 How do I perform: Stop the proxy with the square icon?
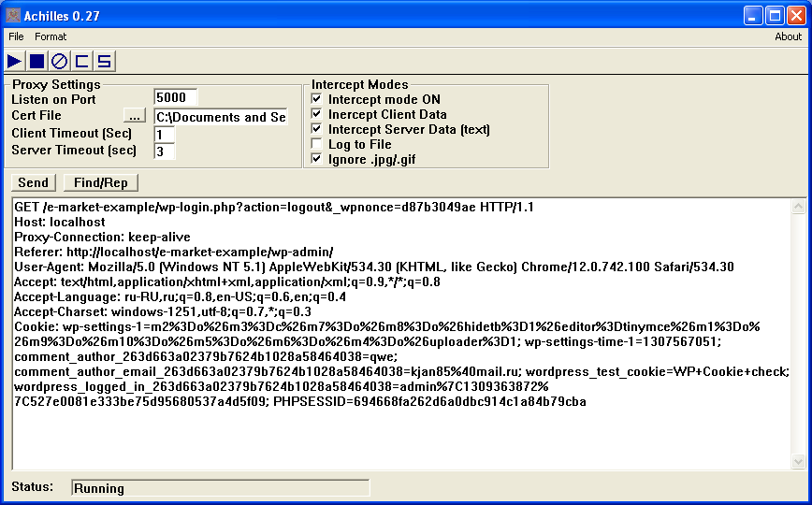pos(36,62)
